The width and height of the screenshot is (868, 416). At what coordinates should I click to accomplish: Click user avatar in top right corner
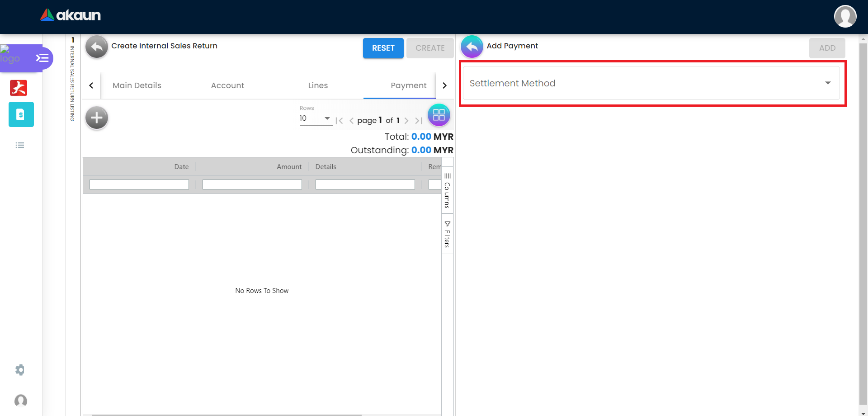(845, 17)
